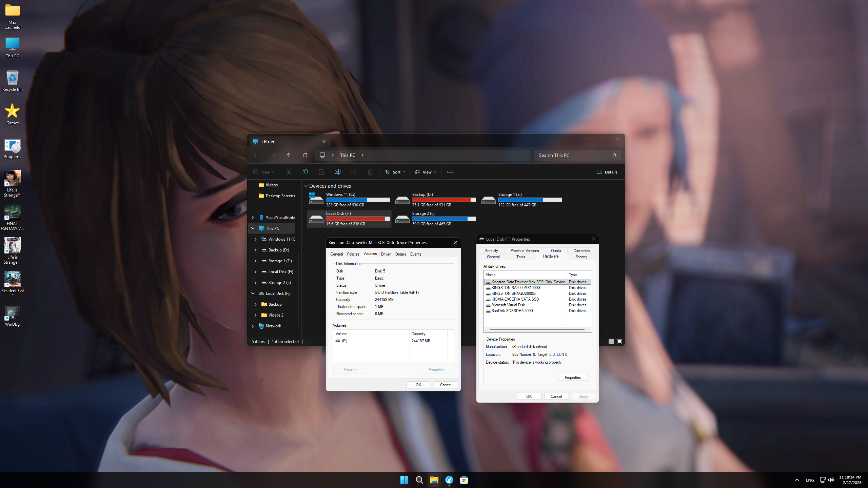Click the Cut toolbar icon
This screenshot has width=868, height=488.
(289, 172)
